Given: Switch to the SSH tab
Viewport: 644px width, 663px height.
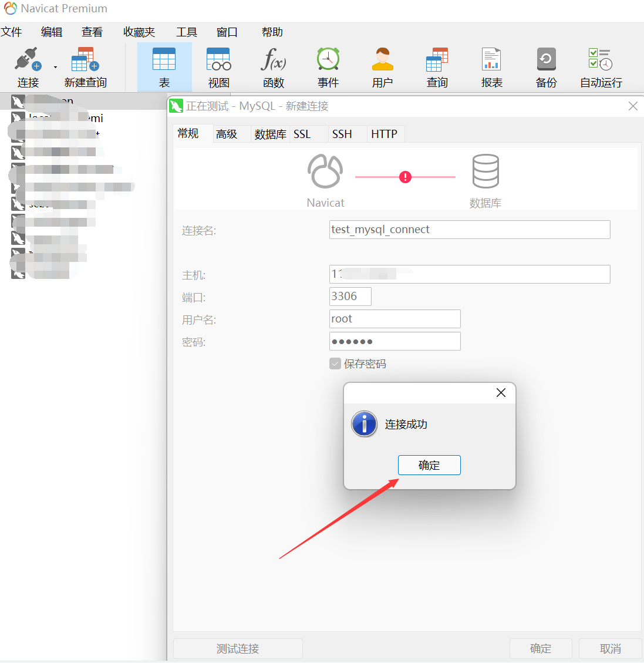Looking at the screenshot, I should (x=342, y=134).
